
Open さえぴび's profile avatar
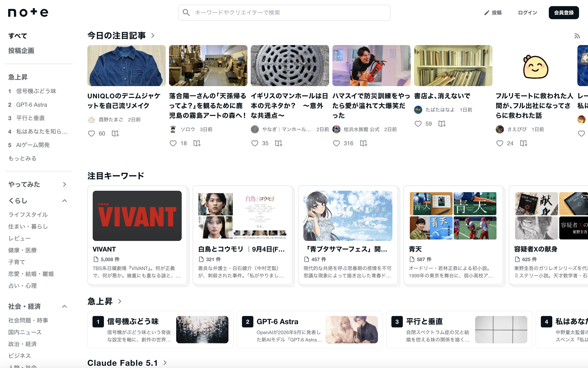[500, 129]
